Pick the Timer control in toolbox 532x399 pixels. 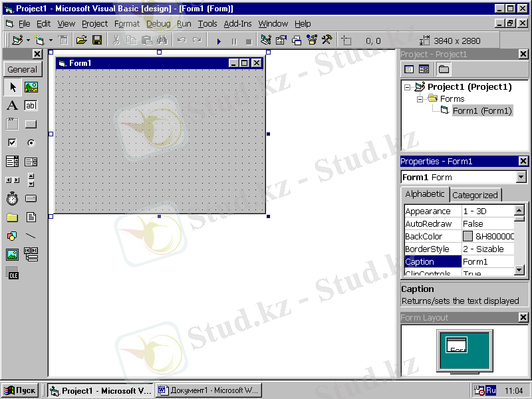tap(12, 199)
